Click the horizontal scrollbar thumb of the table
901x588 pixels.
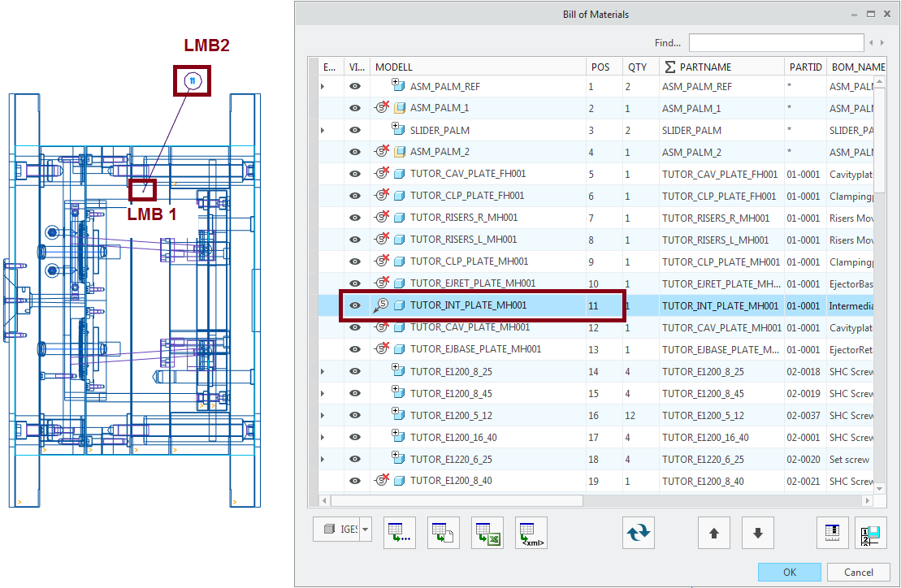click(x=457, y=501)
